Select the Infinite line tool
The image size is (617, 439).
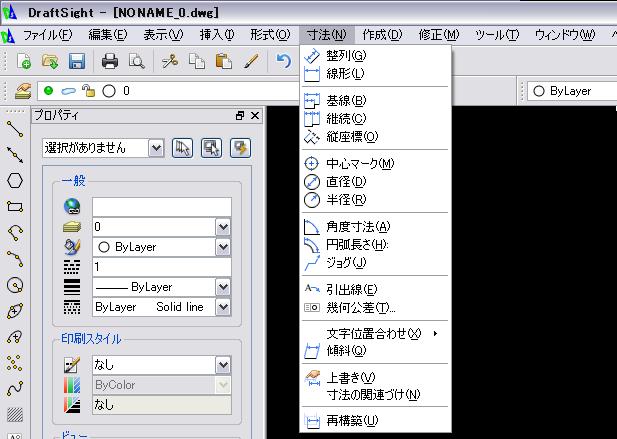coord(15,155)
